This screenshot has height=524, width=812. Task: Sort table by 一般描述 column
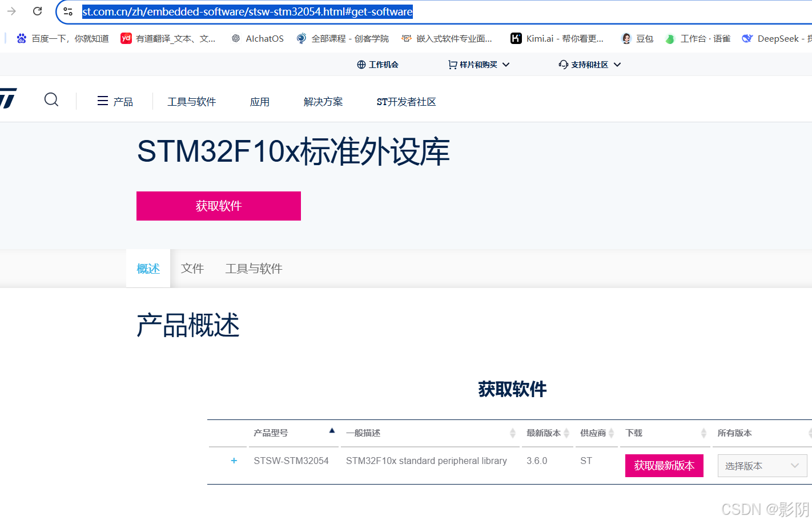tap(513, 433)
